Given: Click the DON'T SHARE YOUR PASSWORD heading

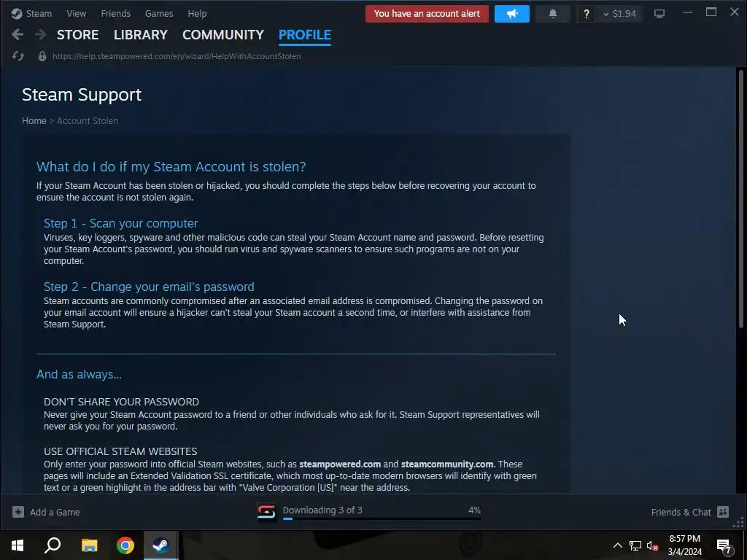Looking at the screenshot, I should (x=122, y=402).
